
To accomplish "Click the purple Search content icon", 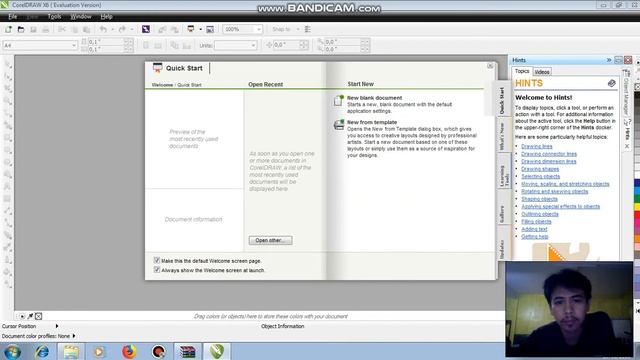I will (x=146, y=29).
